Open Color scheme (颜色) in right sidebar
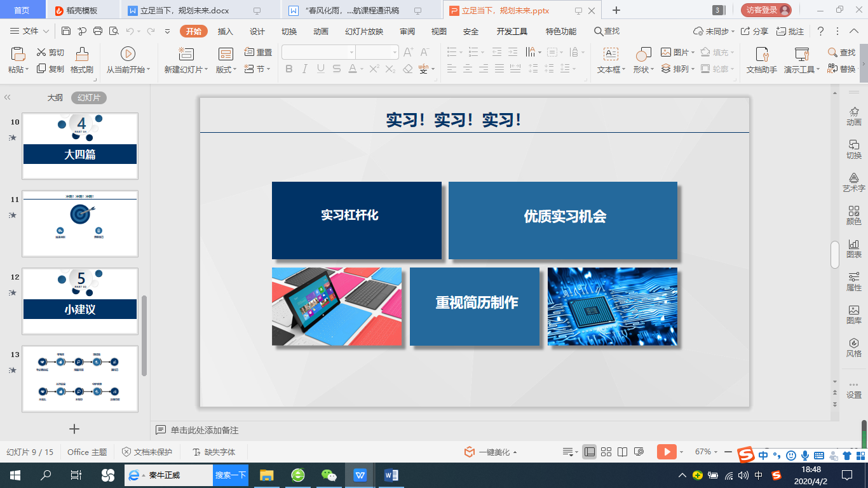Image resolution: width=868 pixels, height=488 pixels. 854,215
